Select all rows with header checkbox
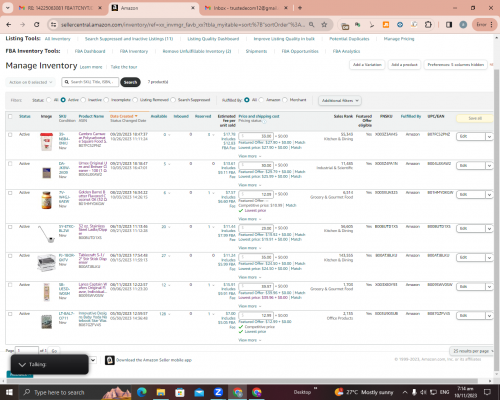500x400 pixels. [10, 116]
